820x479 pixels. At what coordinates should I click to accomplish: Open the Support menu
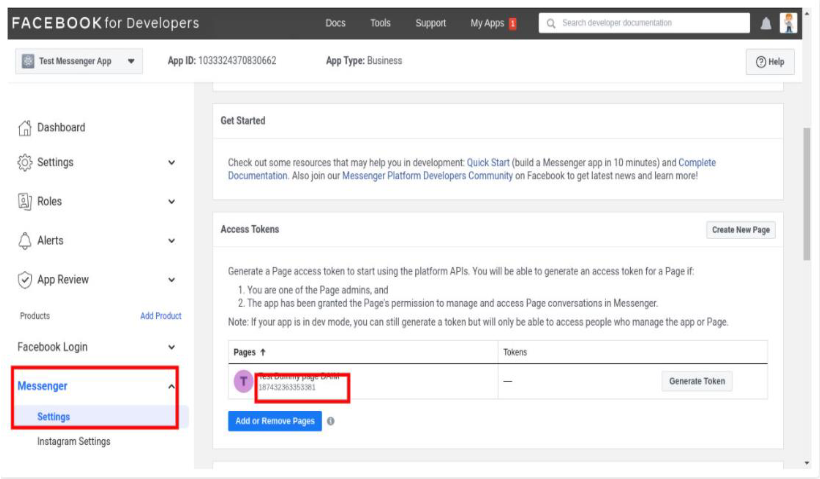[x=430, y=23]
